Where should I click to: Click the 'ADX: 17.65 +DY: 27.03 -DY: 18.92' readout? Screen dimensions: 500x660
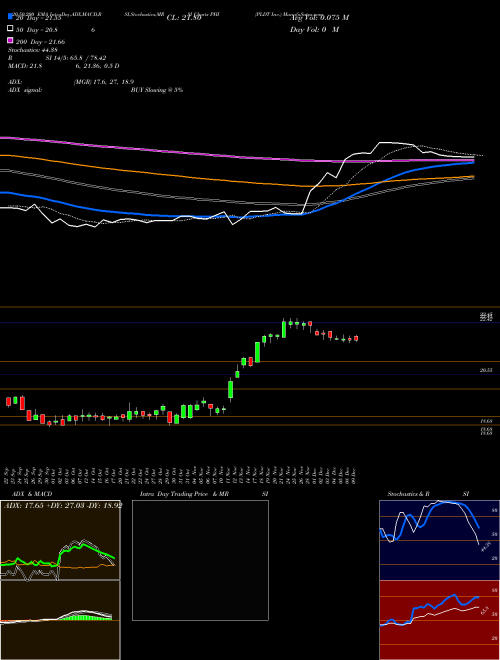coord(63,505)
